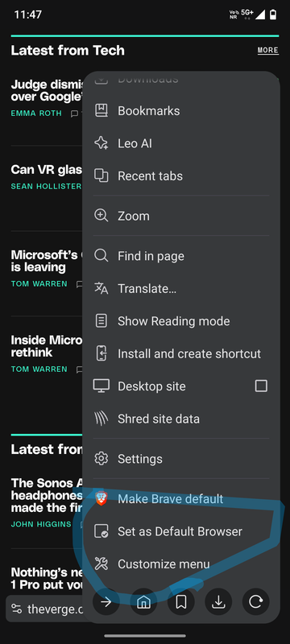This screenshot has height=644, width=290.
Task: Open author link SEAN HOLLISTER
Action: pyautogui.click(x=46, y=186)
